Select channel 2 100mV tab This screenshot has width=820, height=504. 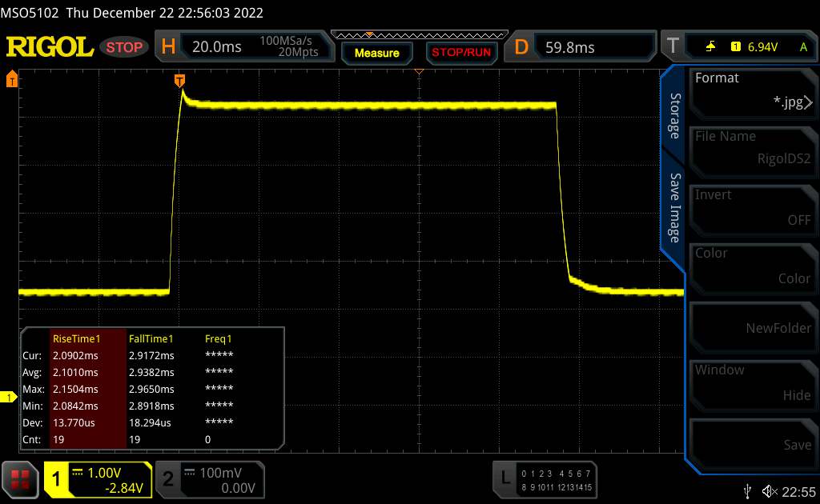(x=211, y=479)
